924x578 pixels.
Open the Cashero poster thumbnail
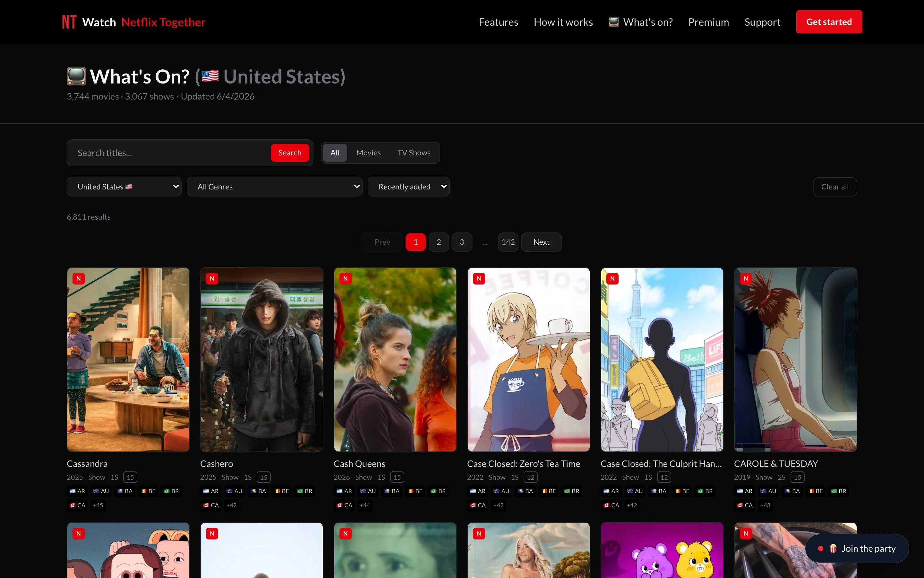[261, 360]
